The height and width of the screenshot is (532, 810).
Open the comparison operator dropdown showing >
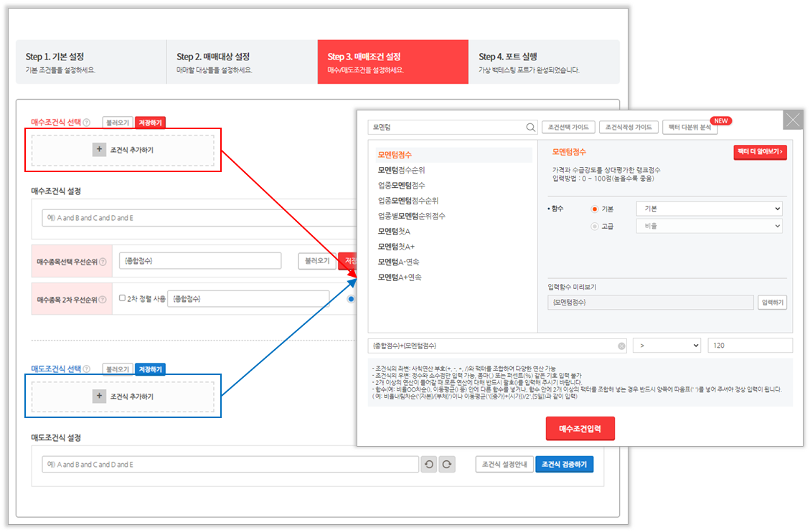click(667, 346)
